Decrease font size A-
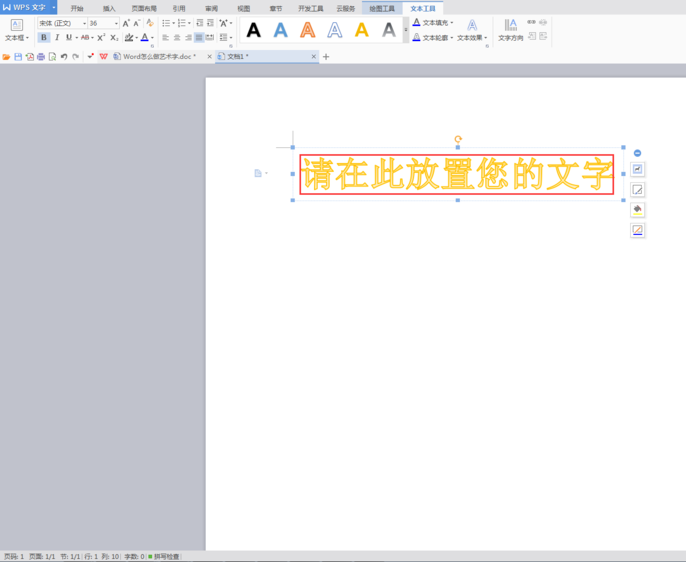 (137, 23)
